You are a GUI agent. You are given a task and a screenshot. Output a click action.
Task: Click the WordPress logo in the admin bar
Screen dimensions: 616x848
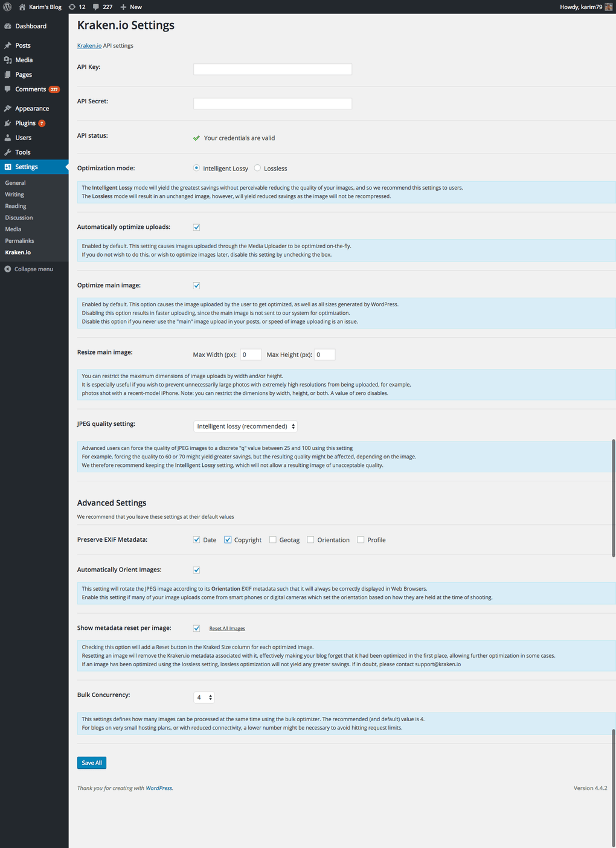[7, 7]
